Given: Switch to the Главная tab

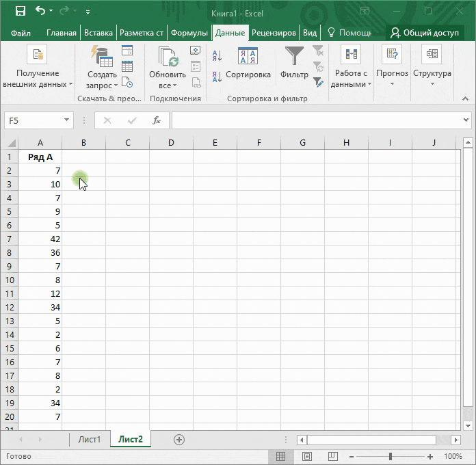Looking at the screenshot, I should (x=62, y=33).
